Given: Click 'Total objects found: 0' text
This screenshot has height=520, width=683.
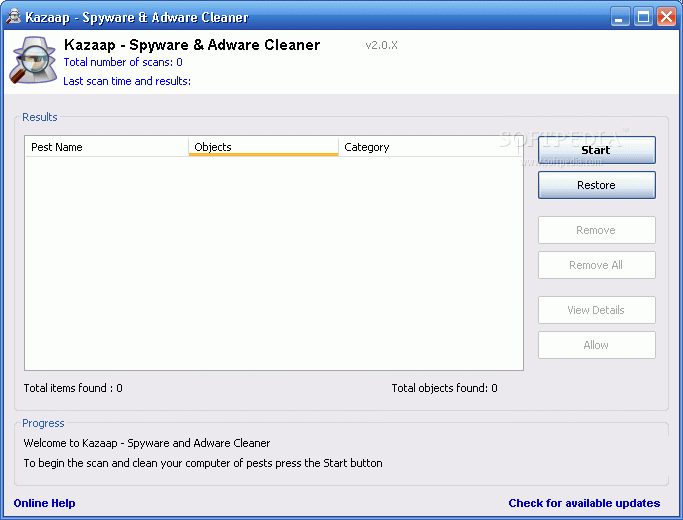Looking at the screenshot, I should click(x=444, y=388).
